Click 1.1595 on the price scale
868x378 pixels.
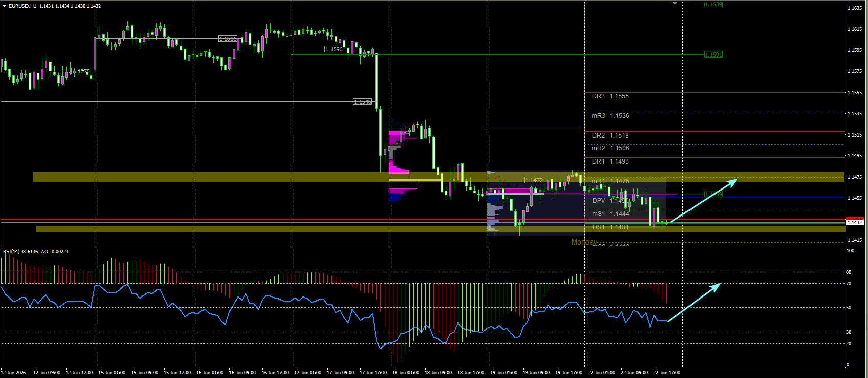click(855, 50)
